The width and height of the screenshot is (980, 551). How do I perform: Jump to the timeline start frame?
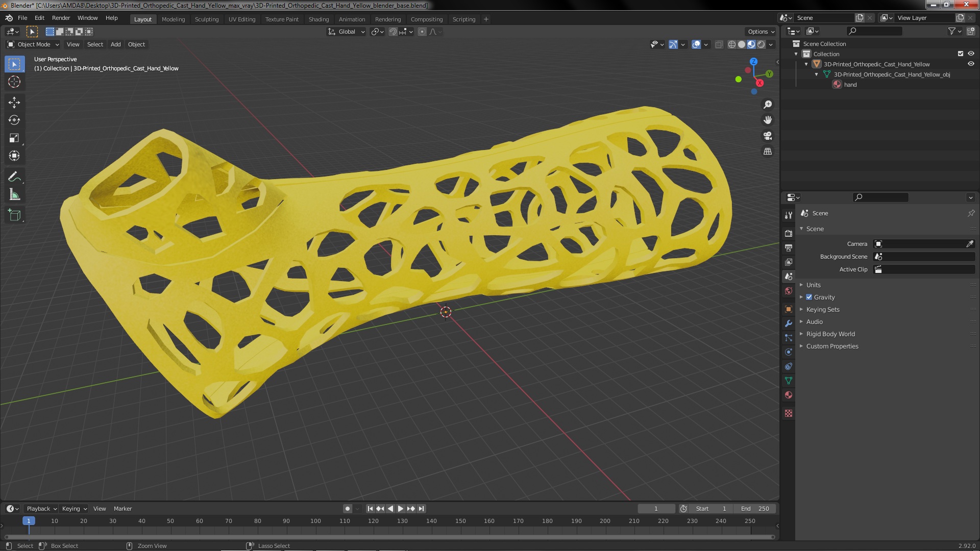370,509
